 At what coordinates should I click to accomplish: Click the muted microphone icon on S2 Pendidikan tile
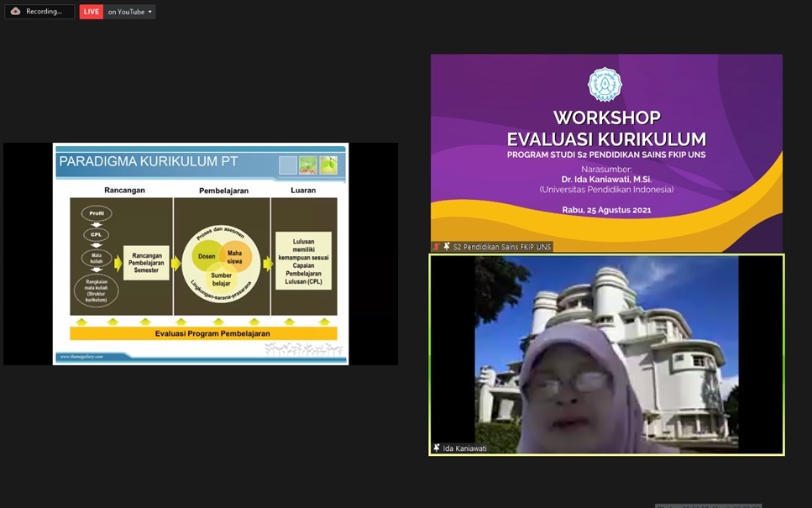(436, 247)
